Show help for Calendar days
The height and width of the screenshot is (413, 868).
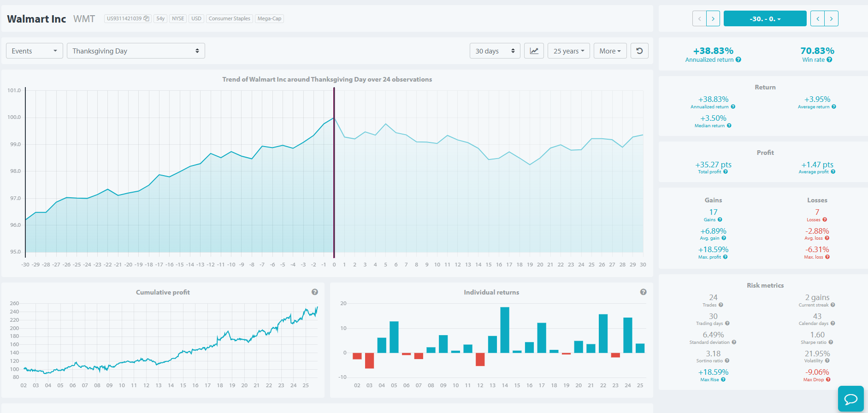[x=833, y=324]
